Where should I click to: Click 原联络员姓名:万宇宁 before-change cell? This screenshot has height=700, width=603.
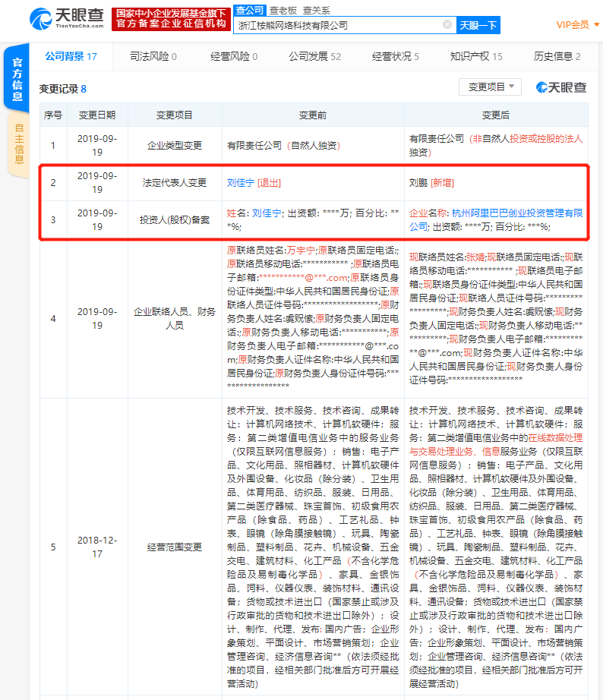coord(313,318)
